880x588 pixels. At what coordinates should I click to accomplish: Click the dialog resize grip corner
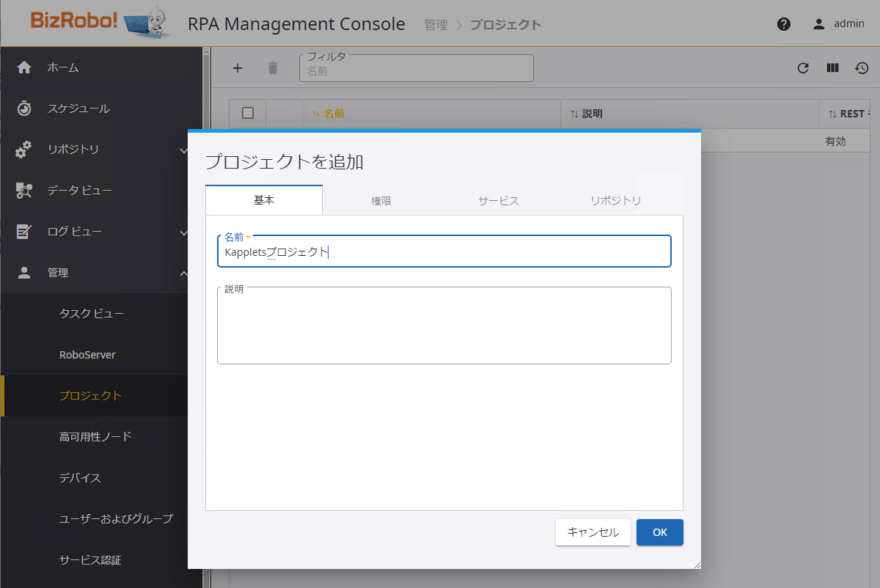[x=697, y=565]
